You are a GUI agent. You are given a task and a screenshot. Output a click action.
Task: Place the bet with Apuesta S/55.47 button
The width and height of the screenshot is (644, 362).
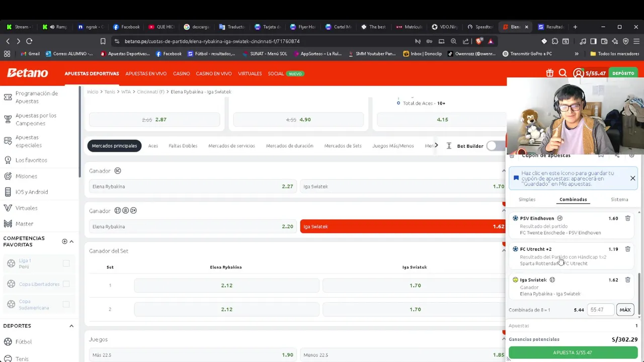click(x=573, y=352)
